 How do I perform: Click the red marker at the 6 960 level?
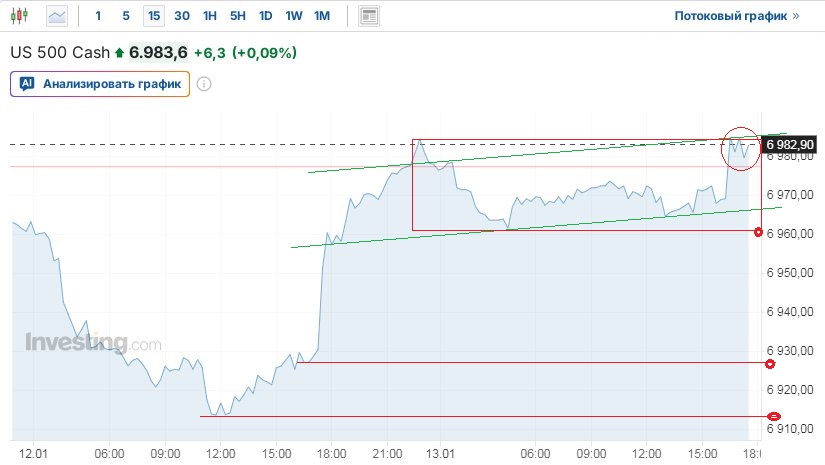click(760, 232)
